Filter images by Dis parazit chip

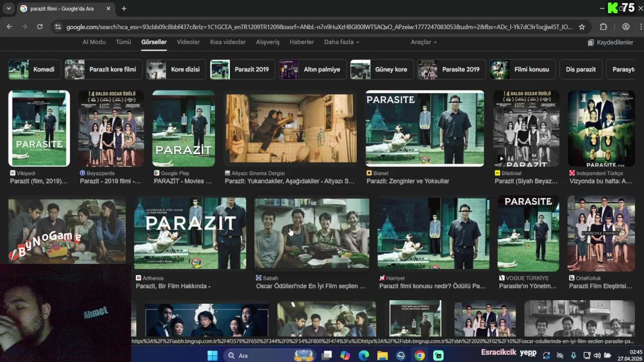coord(581,69)
